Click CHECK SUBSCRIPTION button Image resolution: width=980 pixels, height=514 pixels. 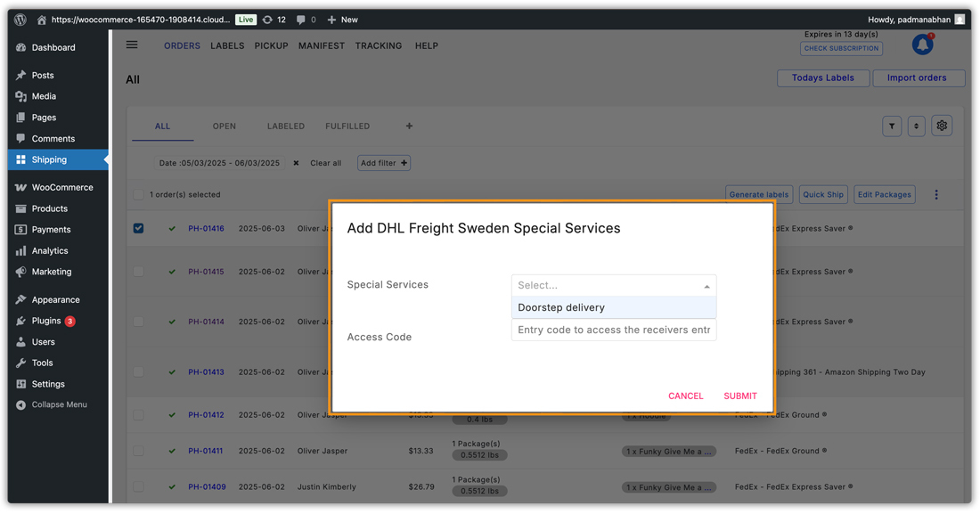point(841,48)
